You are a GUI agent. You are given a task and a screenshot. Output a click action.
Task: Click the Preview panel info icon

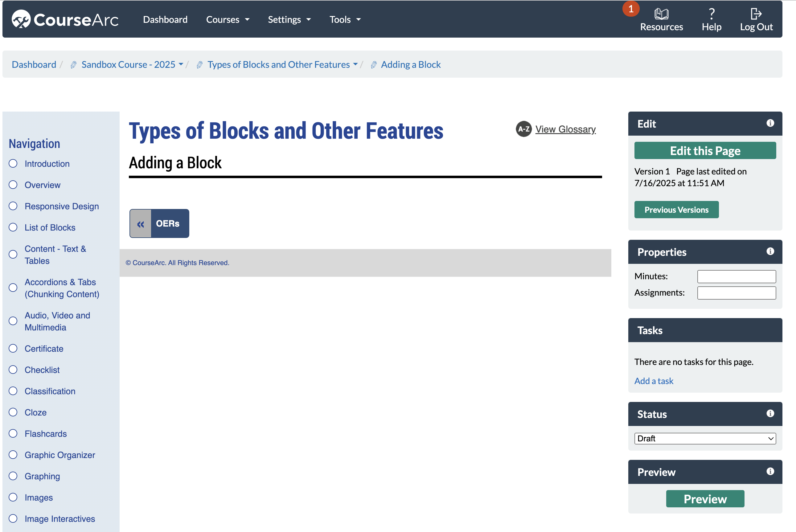770,472
